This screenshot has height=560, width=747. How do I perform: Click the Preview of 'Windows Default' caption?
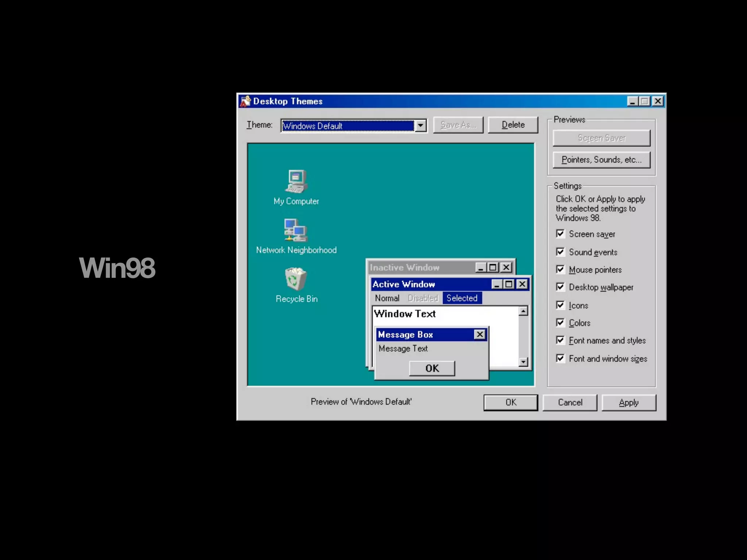[x=361, y=402]
